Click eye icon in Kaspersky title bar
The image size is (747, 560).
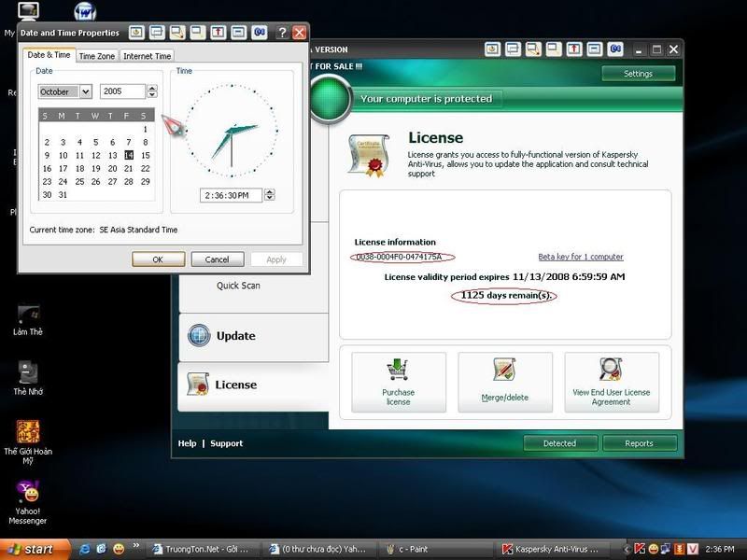pyautogui.click(x=493, y=49)
